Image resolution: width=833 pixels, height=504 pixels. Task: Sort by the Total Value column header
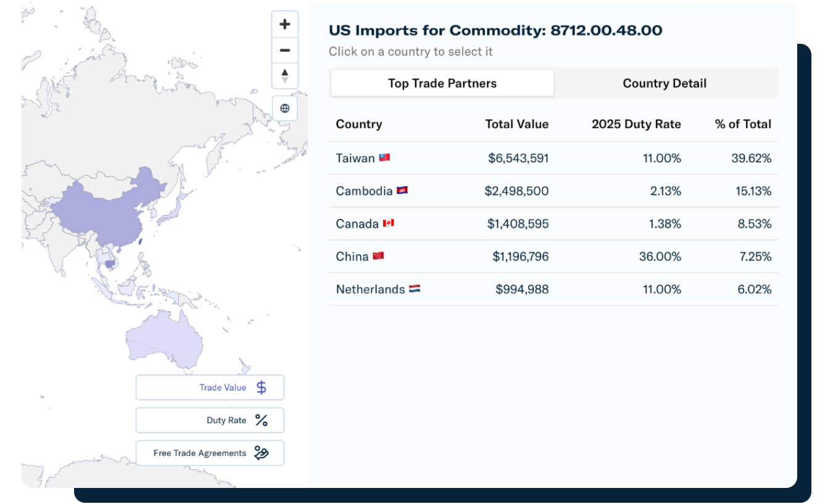pos(517,124)
